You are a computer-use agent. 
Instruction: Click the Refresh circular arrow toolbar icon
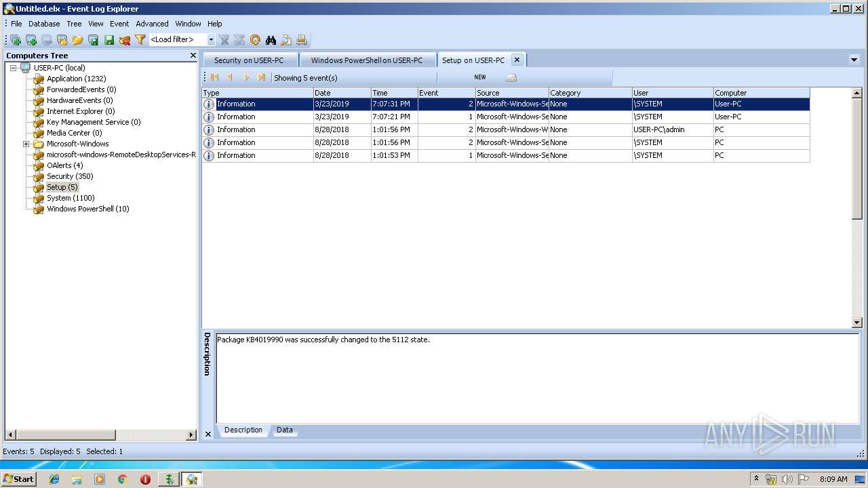point(255,40)
